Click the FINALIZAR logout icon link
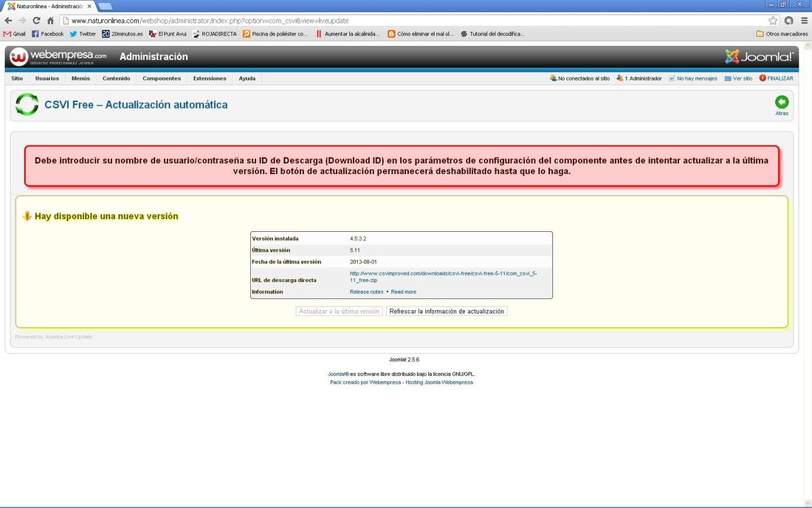 click(x=777, y=78)
